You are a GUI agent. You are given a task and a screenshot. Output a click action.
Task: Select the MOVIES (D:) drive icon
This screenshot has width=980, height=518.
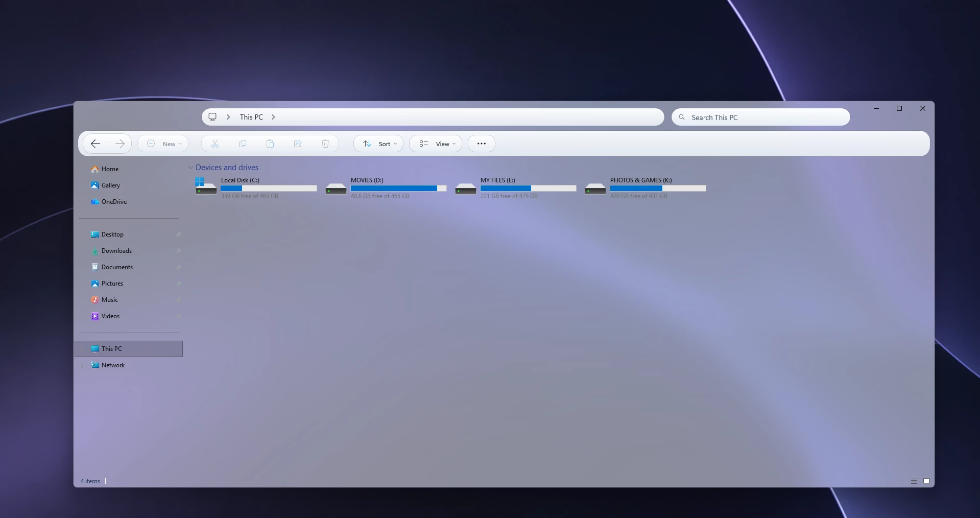point(336,189)
